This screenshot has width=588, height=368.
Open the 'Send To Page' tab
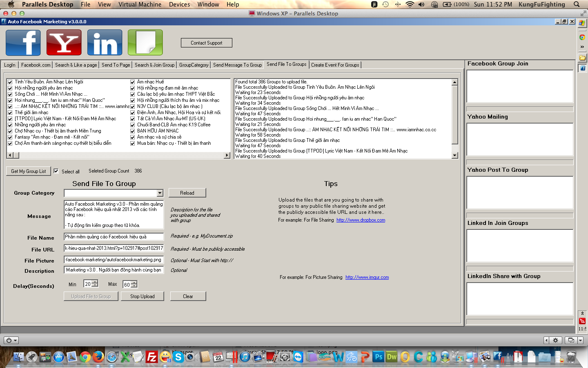click(x=116, y=65)
